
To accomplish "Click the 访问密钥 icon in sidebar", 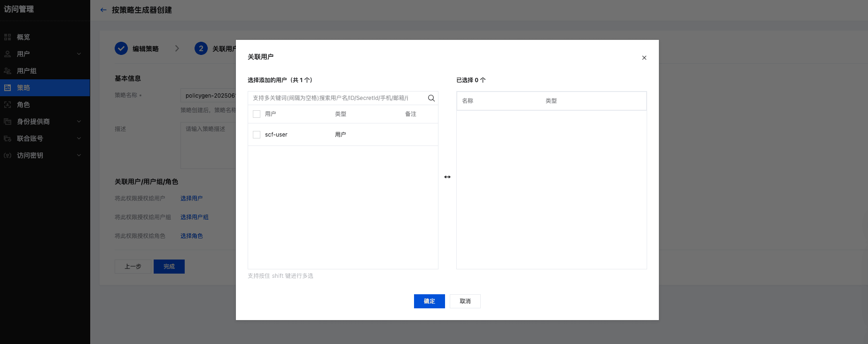I will pyautogui.click(x=8, y=155).
